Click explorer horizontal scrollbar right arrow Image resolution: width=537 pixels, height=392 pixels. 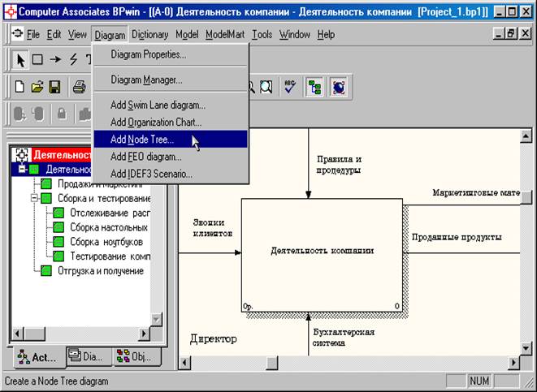pyautogui.click(x=144, y=334)
